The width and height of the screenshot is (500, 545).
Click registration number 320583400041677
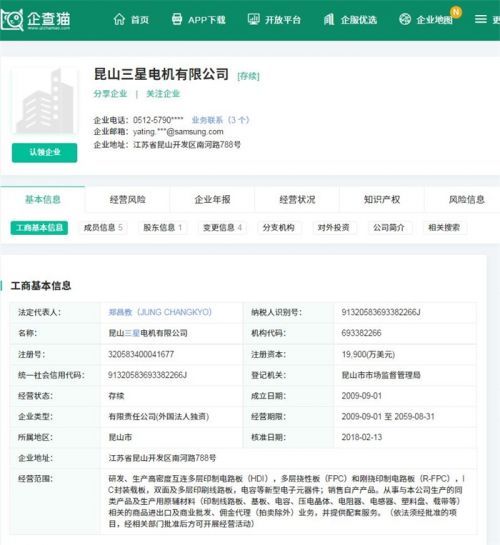[141, 354]
